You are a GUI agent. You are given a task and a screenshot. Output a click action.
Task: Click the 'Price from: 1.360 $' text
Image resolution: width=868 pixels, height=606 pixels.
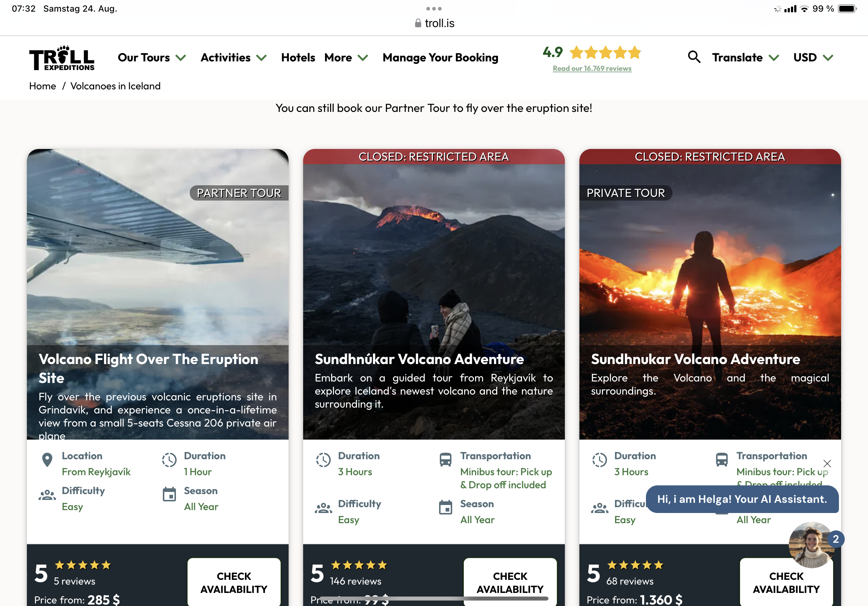pyautogui.click(x=635, y=599)
